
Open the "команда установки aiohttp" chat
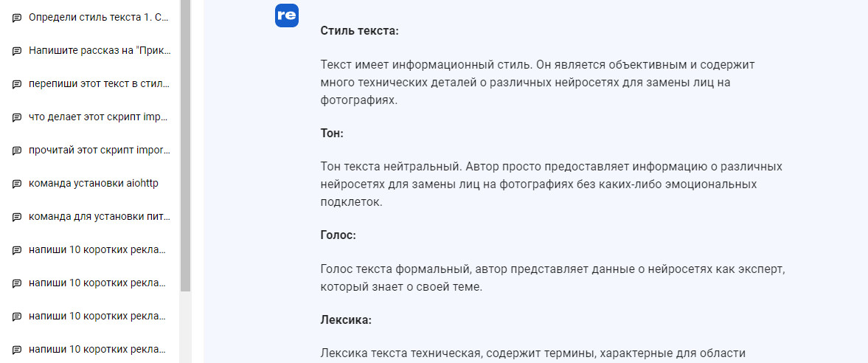coord(93,183)
